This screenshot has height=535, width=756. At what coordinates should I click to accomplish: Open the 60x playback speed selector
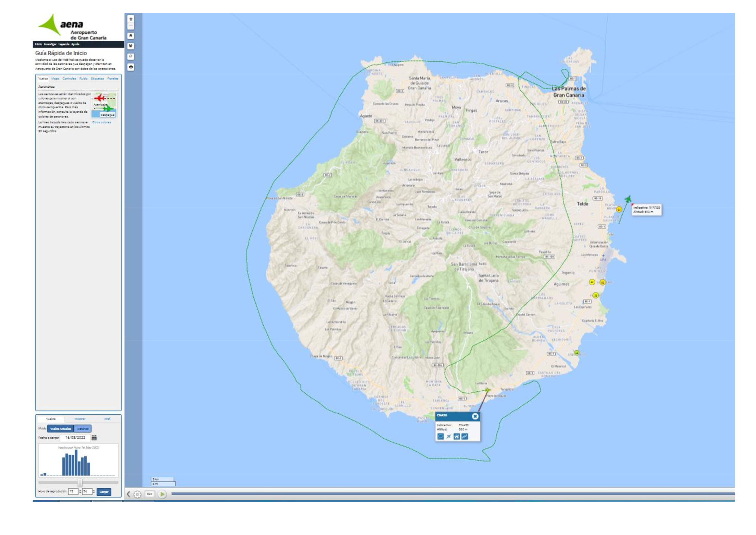click(150, 494)
